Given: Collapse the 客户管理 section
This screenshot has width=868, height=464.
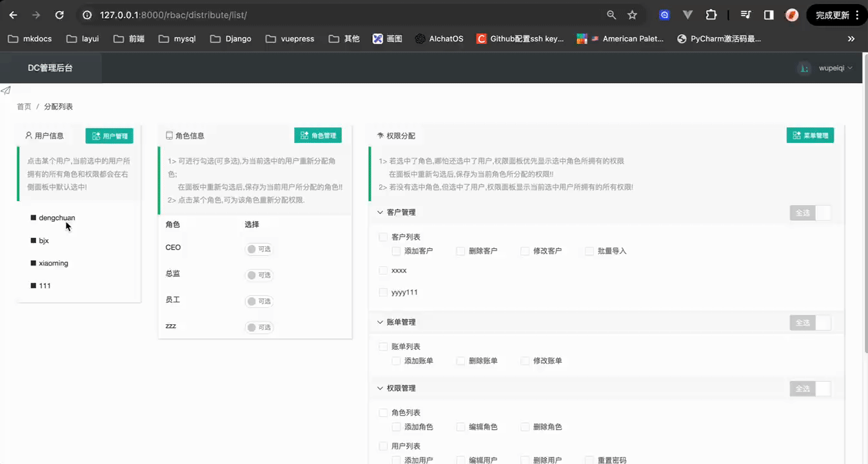Looking at the screenshot, I should point(380,212).
